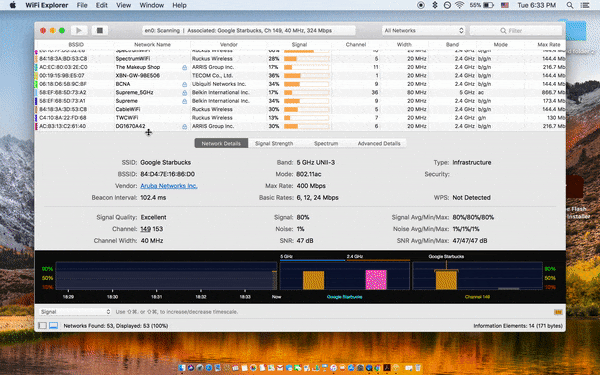Click the lock icon on DG1670A42 row

pyautogui.click(x=184, y=126)
